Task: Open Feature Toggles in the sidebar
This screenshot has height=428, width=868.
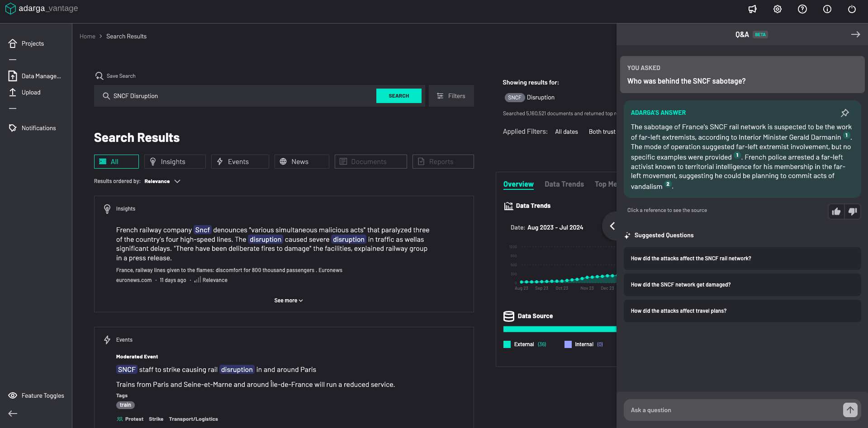Action: pyautogui.click(x=36, y=395)
